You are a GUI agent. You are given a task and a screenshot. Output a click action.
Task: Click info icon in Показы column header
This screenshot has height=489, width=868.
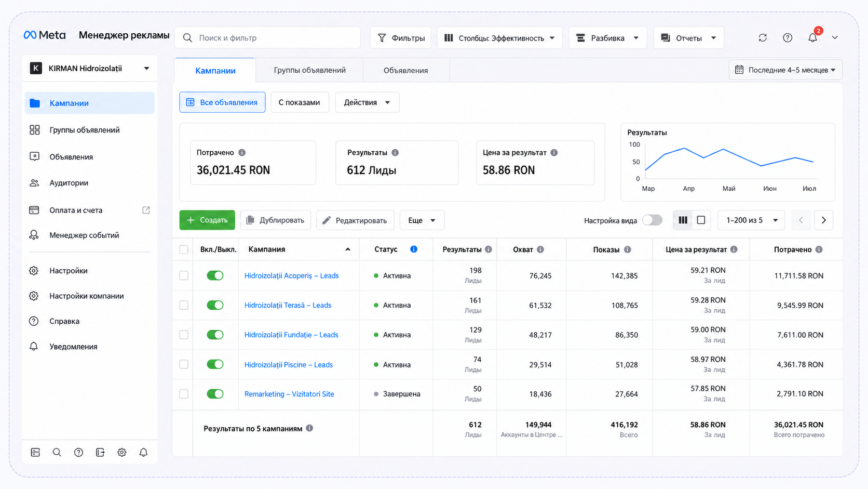coord(628,249)
